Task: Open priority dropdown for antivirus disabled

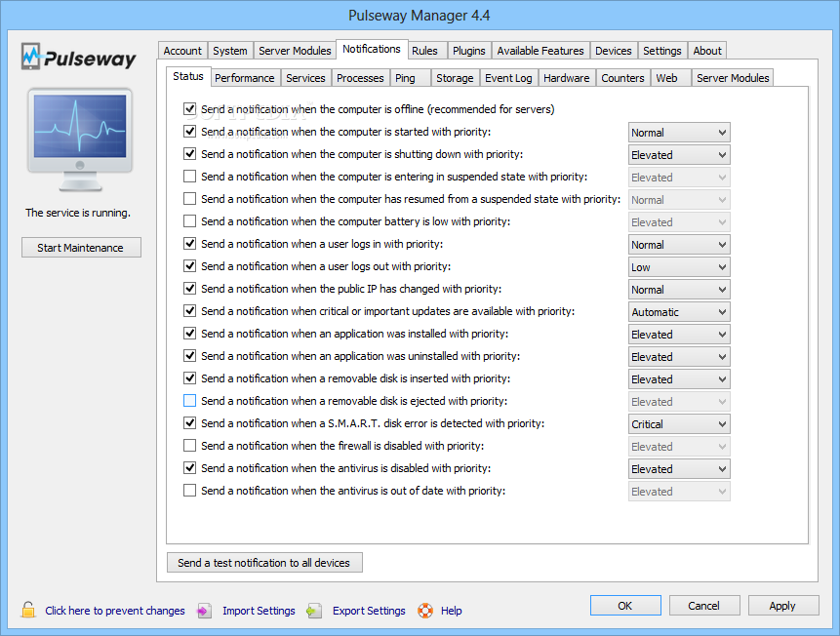Action: click(x=679, y=469)
